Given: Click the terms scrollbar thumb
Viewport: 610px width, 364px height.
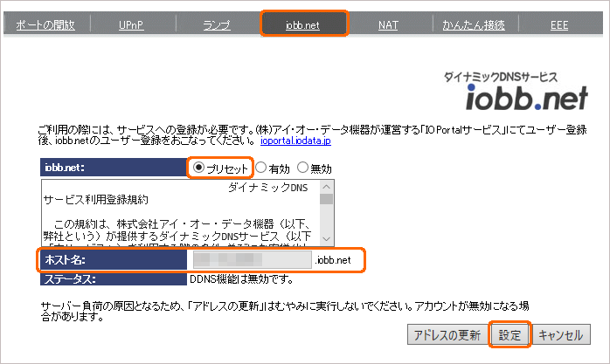Looking at the screenshot, I should click(326, 199).
